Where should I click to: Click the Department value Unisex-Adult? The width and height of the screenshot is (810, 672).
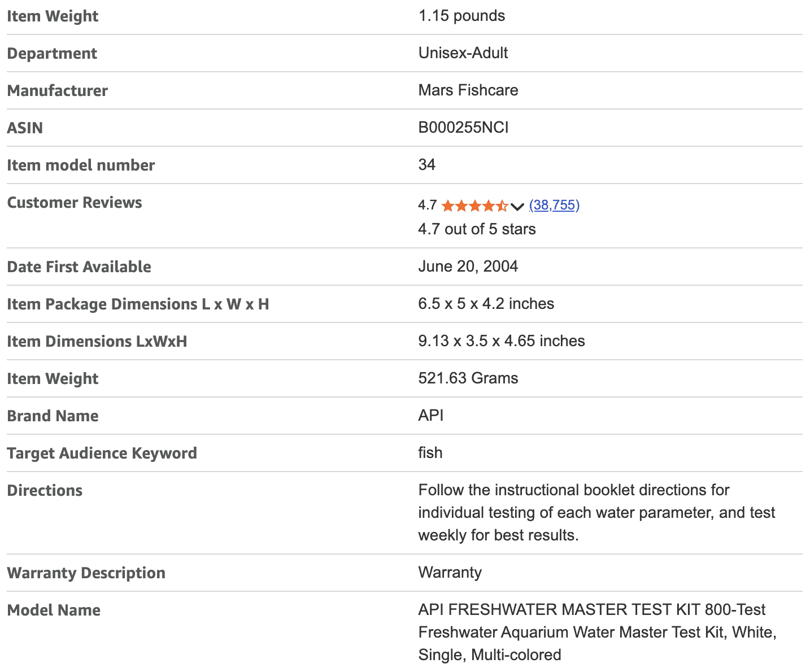(x=463, y=53)
